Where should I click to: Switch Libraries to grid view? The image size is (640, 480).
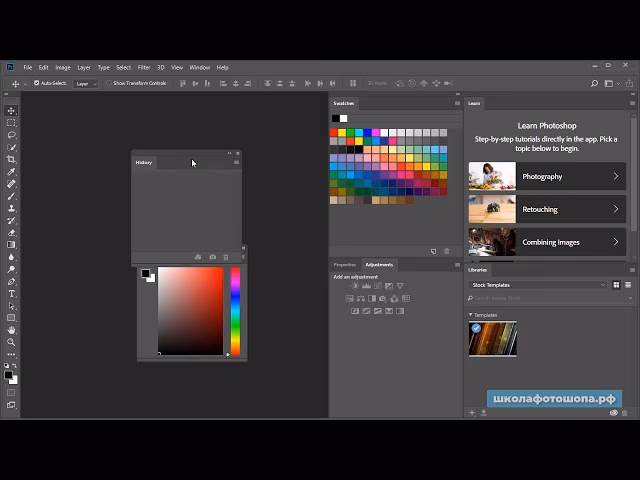(616, 285)
